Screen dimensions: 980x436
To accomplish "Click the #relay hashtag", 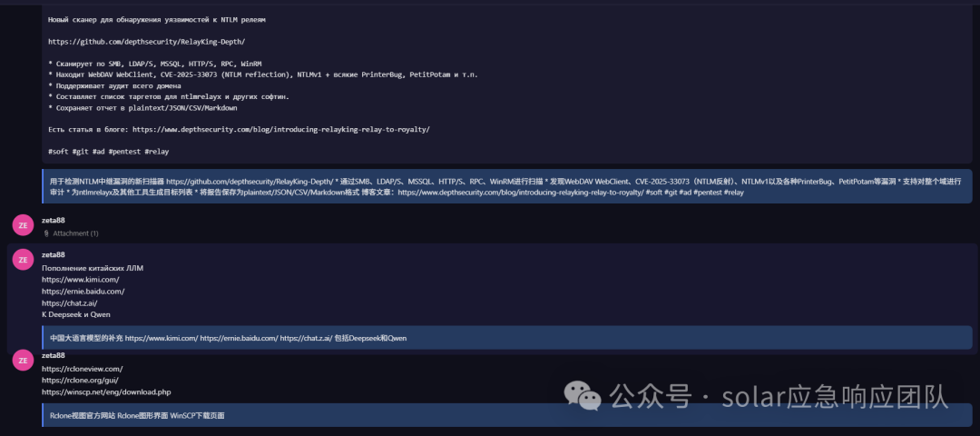I will click(157, 152).
